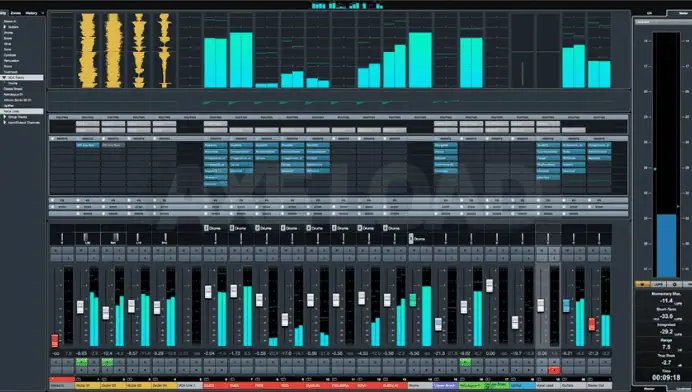Open edit channel settings for Guitar 01
The image size is (692, 392).
[94, 257]
